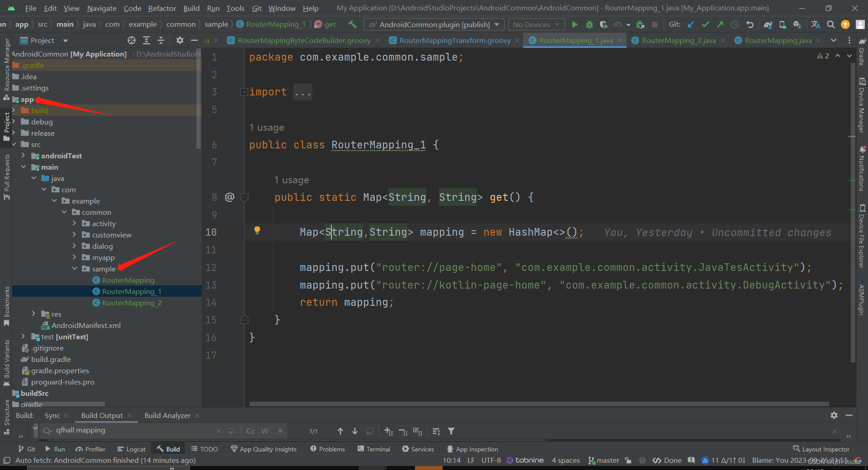Viewport: 868px width, 470px height.
Task: Open Search Everywhere magnifier icon
Action: click(x=830, y=24)
